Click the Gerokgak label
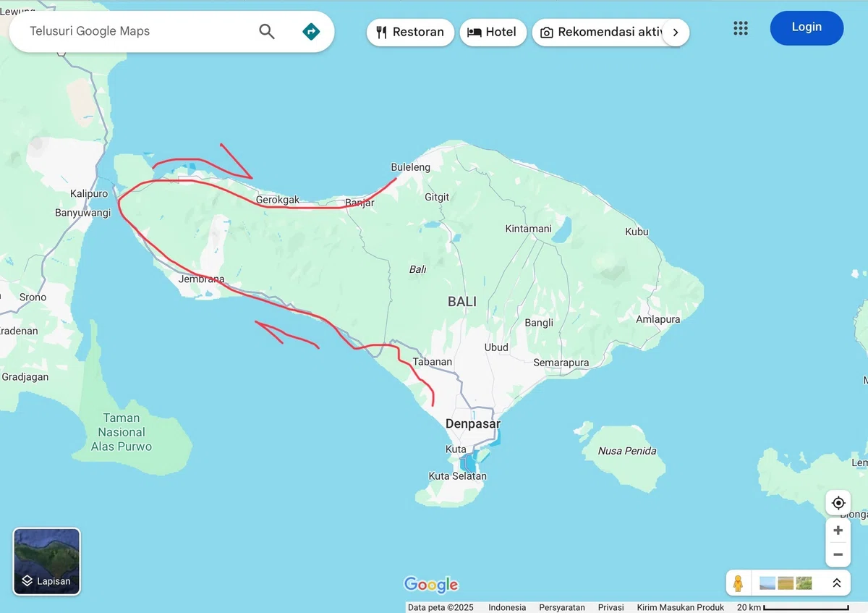Screen dimensions: 868x613 pos(278,200)
